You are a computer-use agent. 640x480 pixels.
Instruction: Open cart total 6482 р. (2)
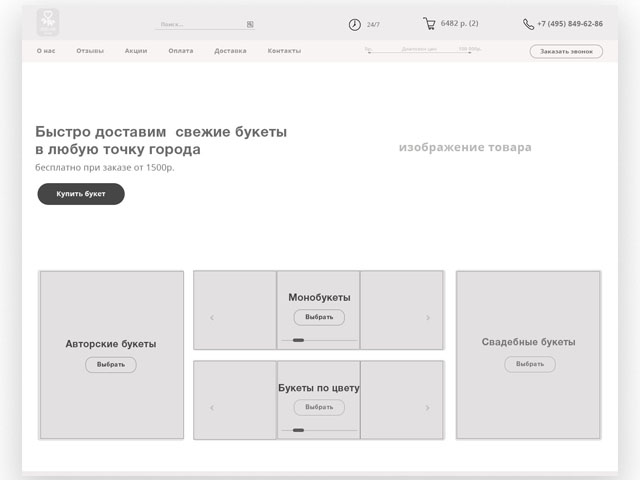point(459,23)
